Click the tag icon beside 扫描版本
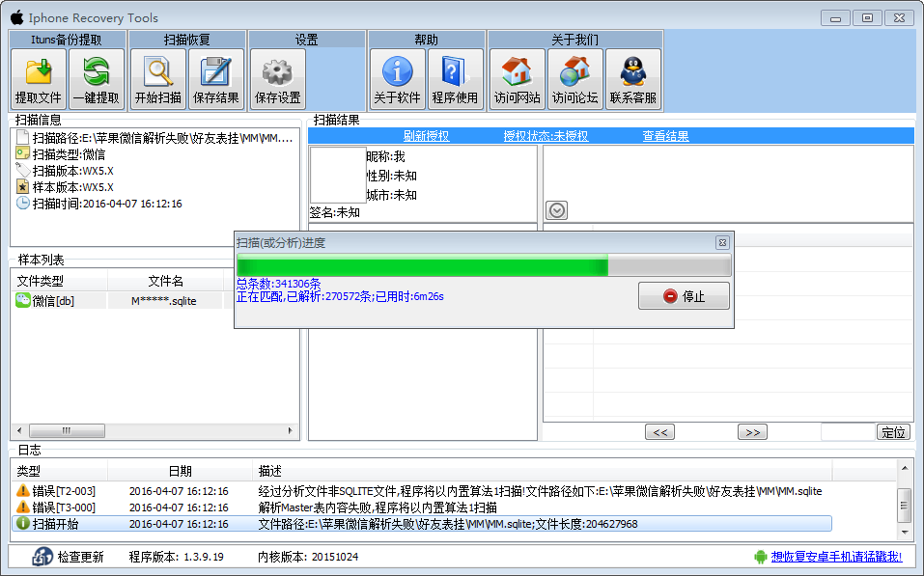 point(22,170)
